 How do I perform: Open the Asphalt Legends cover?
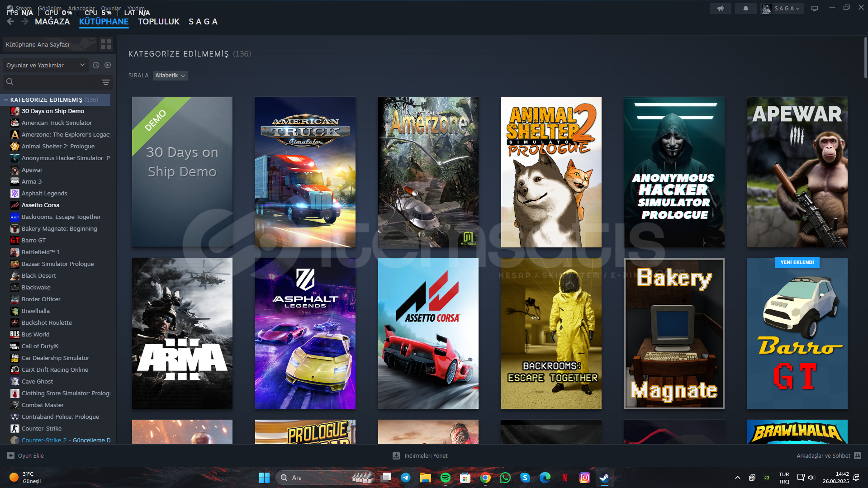[x=305, y=333]
